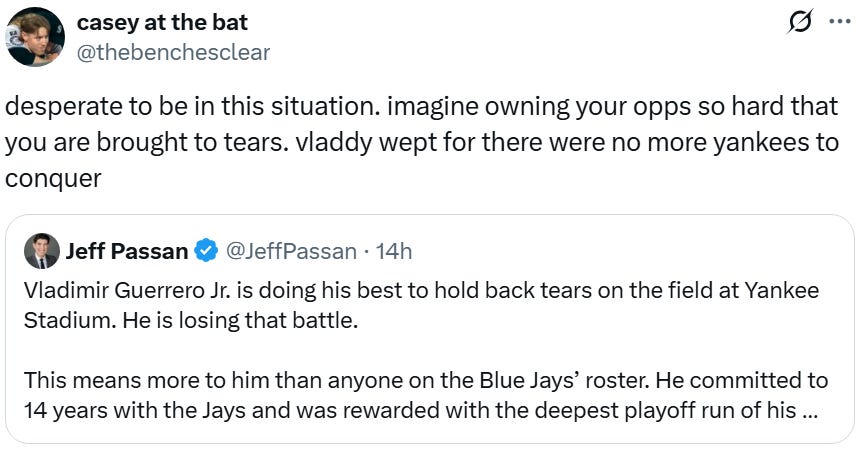This screenshot has width=864, height=450.
Task: Click the 'This means more to him' line
Action: (425, 381)
